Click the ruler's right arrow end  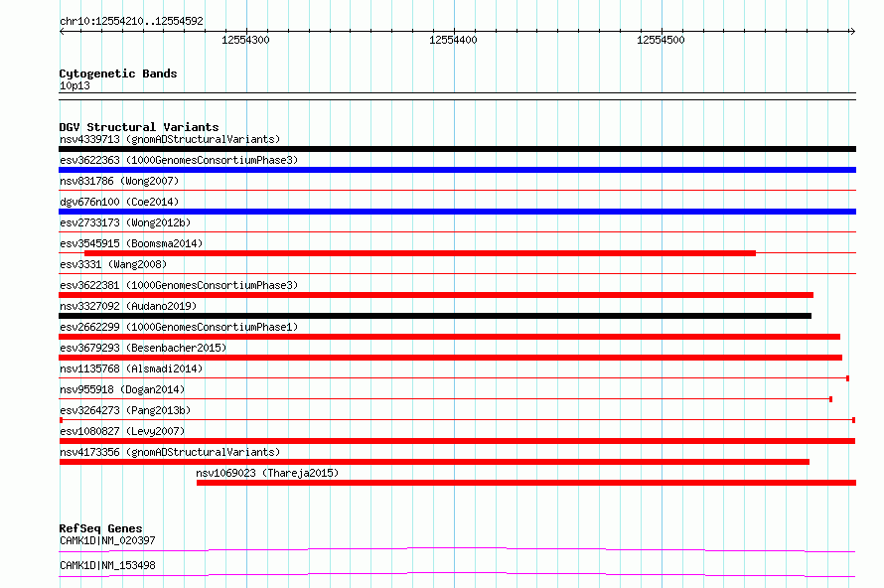853,32
